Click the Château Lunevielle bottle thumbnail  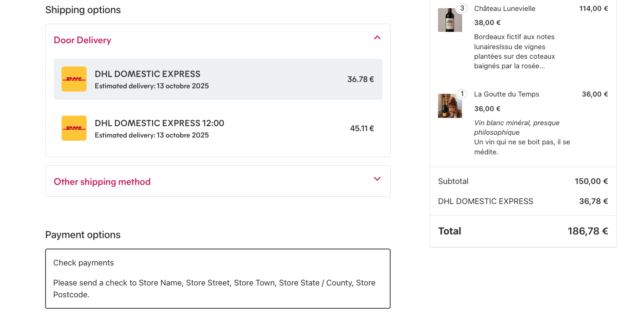(450, 20)
